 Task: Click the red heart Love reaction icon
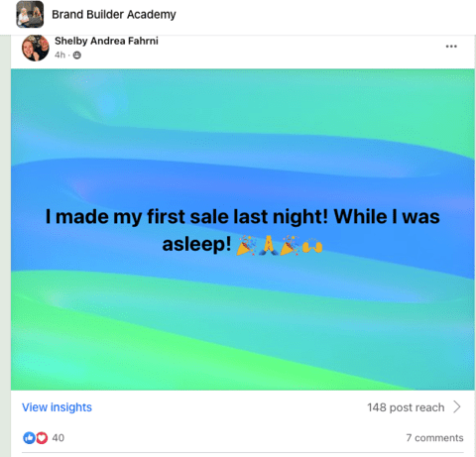pos(42,438)
